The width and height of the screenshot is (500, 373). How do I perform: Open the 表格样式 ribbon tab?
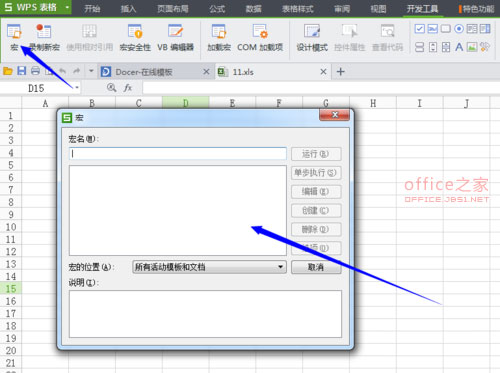pyautogui.click(x=298, y=9)
